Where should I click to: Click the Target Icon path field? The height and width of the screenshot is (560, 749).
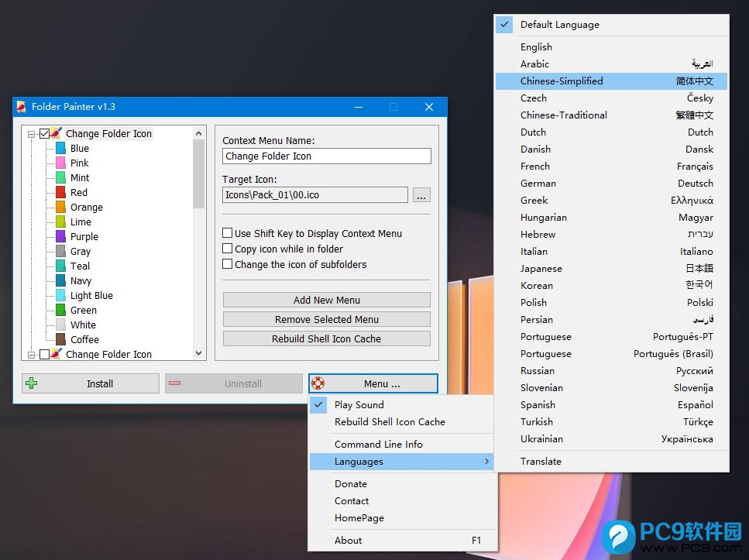[315, 195]
